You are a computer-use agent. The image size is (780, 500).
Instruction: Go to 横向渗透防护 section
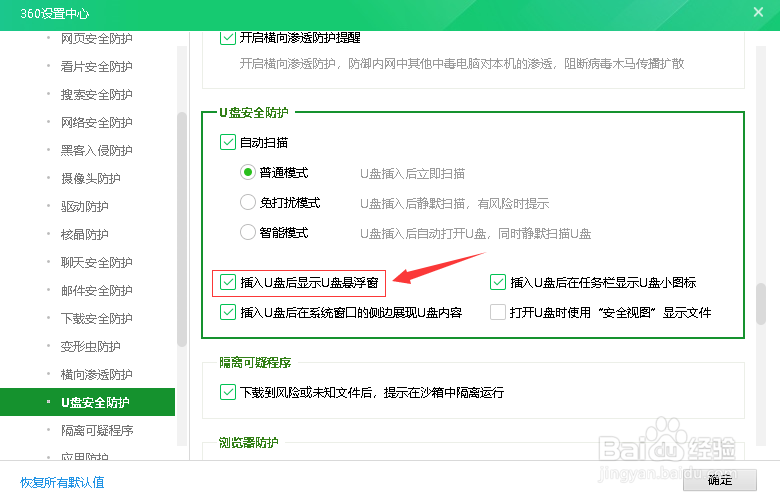pyautogui.click(x=97, y=374)
